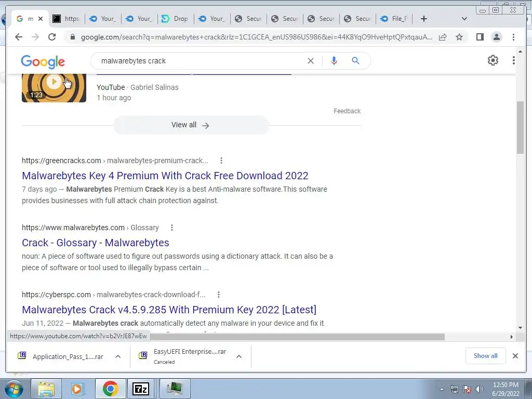Image resolution: width=532 pixels, height=399 pixels.
Task: Click the network icon in system tray
Action: click(x=454, y=389)
